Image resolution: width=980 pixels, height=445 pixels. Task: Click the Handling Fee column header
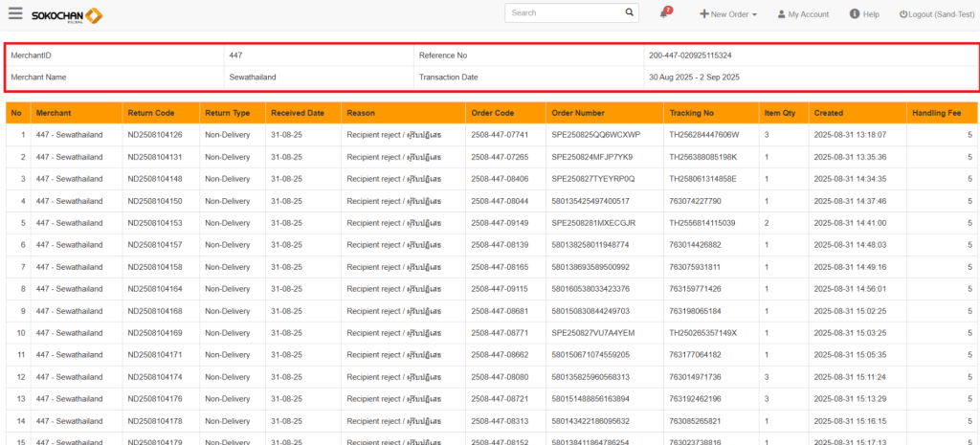coord(935,113)
